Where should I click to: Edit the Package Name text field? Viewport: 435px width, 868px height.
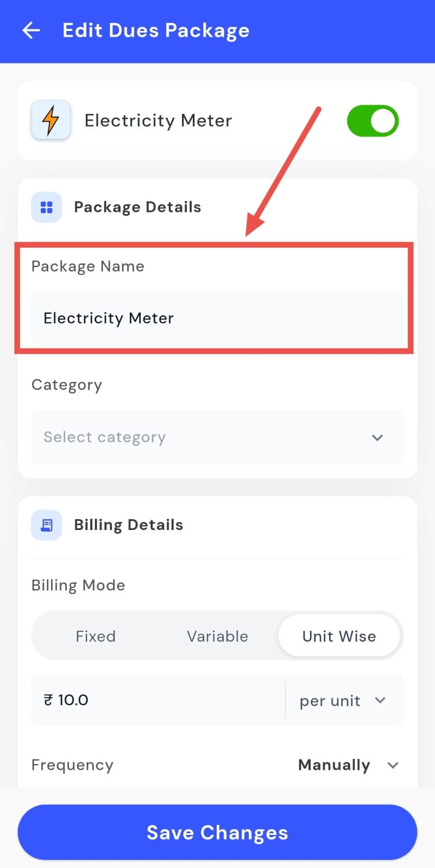pyautogui.click(x=217, y=318)
